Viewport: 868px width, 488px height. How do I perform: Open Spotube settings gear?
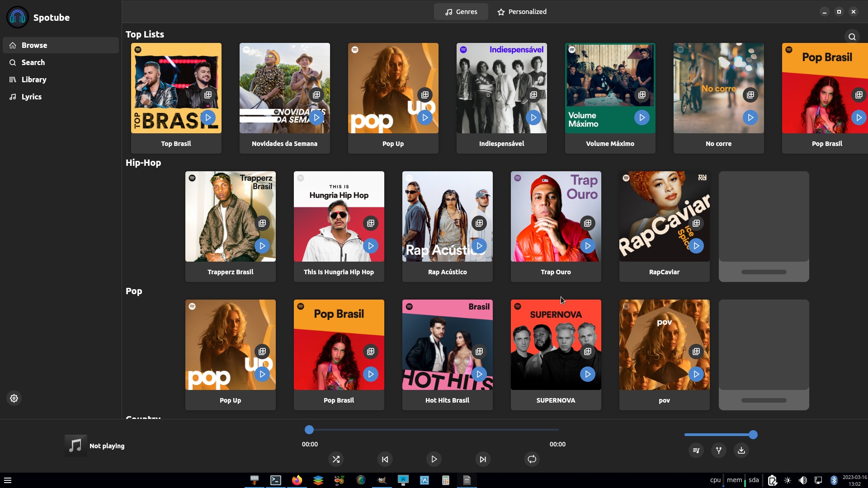click(14, 398)
